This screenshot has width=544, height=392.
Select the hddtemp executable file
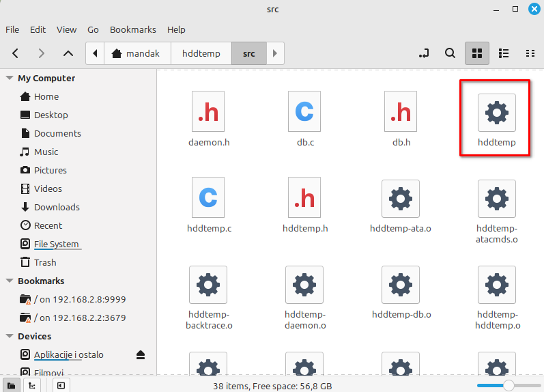(496, 119)
